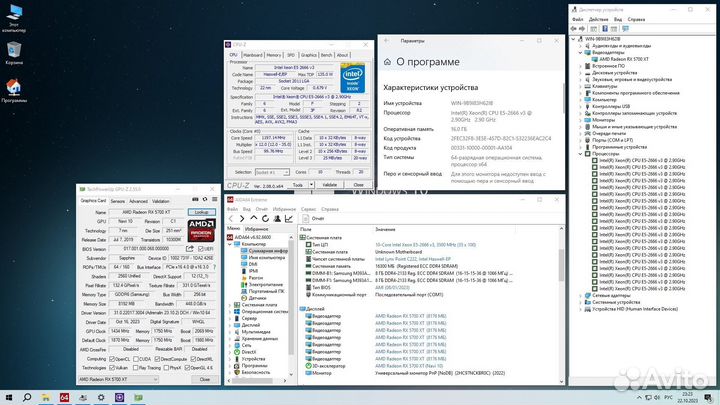Open Программы desktop icon

14,90
